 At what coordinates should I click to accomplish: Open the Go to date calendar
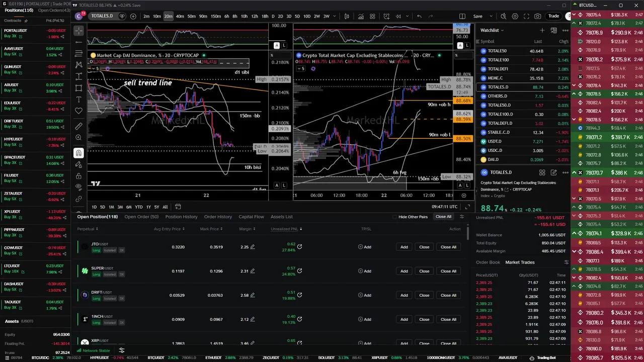pyautogui.click(x=177, y=207)
